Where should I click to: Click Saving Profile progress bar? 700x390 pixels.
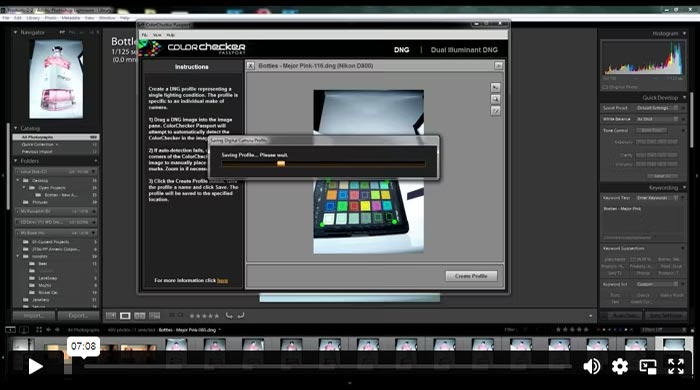point(324,164)
